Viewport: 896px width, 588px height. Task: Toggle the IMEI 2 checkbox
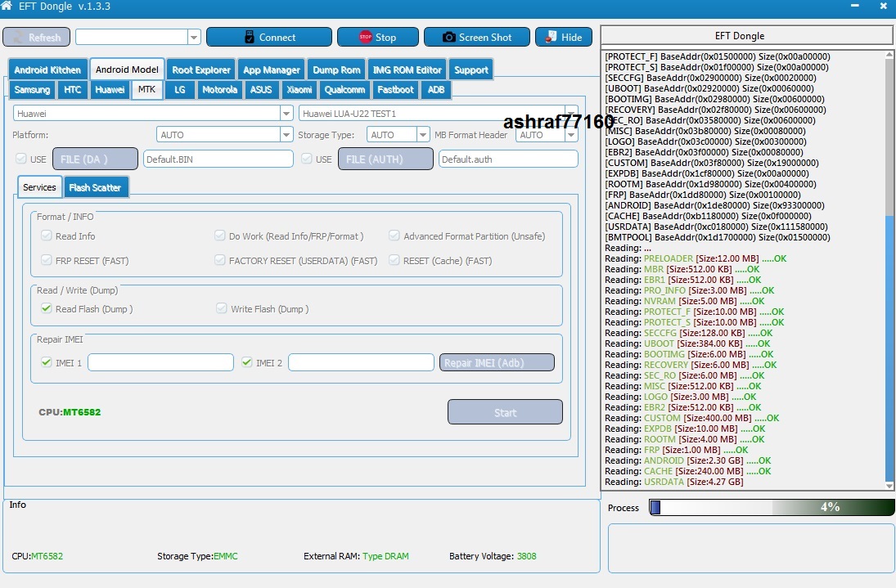247,362
